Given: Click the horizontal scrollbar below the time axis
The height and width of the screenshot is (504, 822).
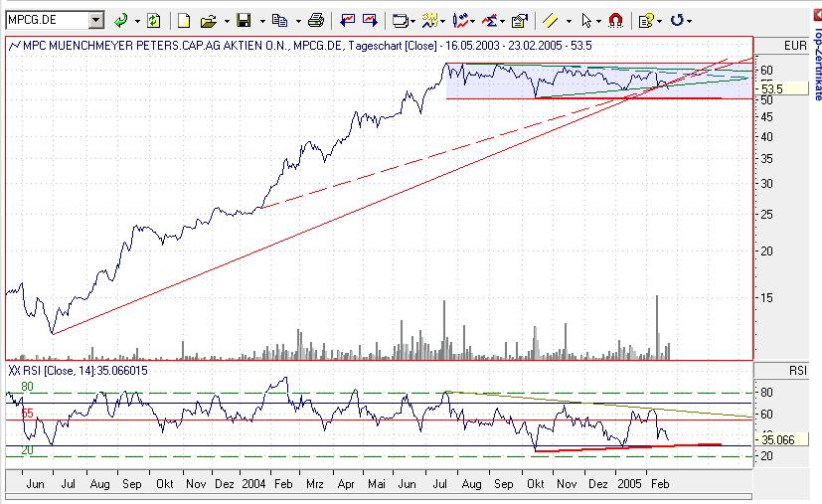Looking at the screenshot, I should [x=379, y=496].
